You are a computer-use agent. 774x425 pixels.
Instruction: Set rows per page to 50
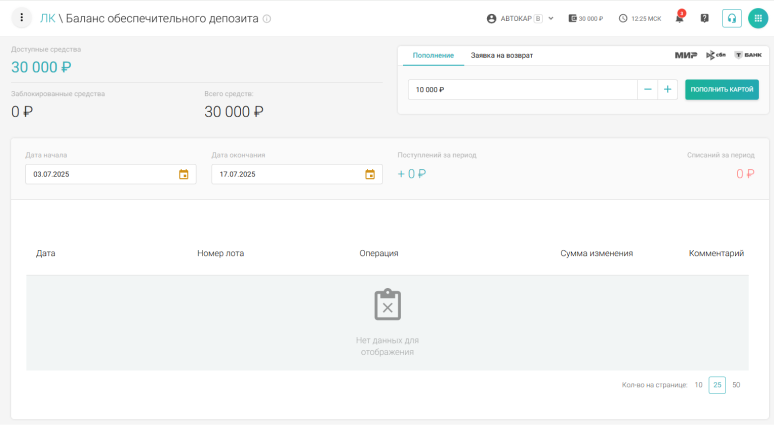tap(736, 385)
